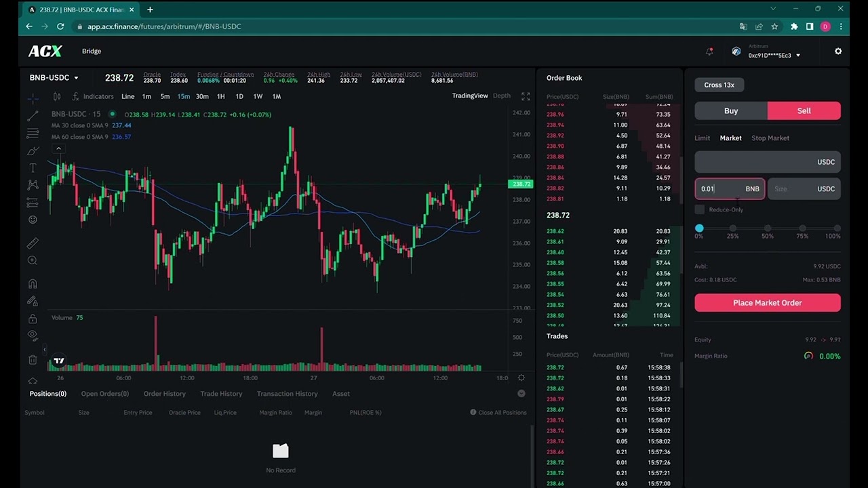This screenshot has width=868, height=488.
Task: Open the Positions(0) tab
Action: 47,394
